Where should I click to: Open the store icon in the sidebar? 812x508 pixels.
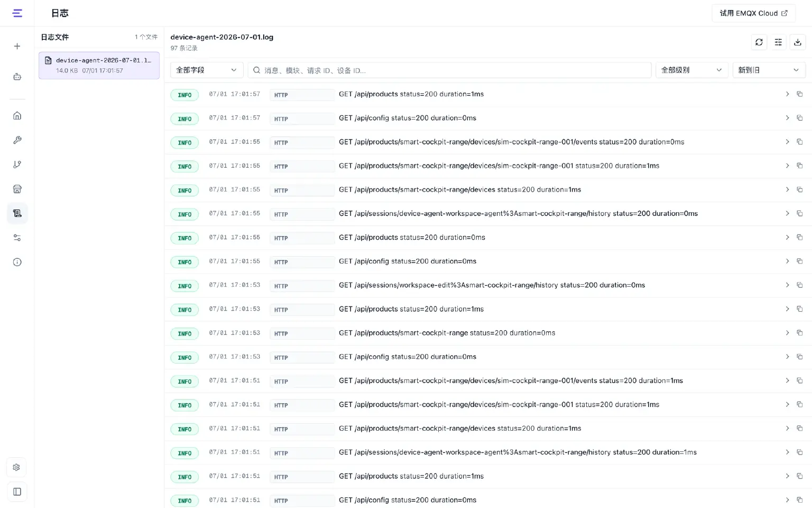point(17,189)
